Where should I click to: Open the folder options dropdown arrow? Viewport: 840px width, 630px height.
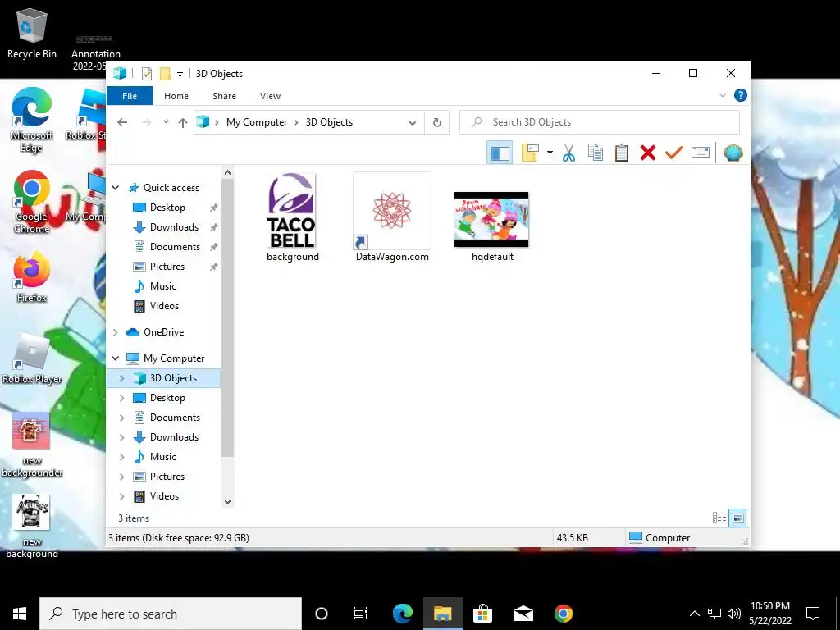pos(550,153)
